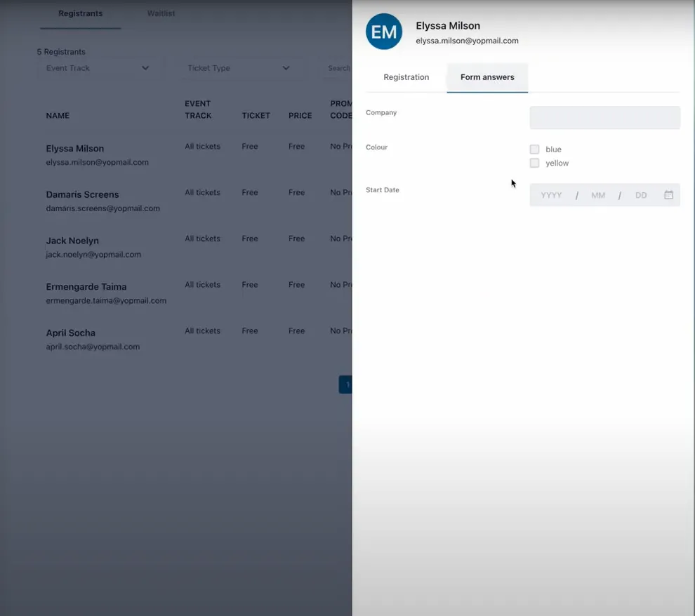
Task: Click the MM month field
Action: pos(597,196)
